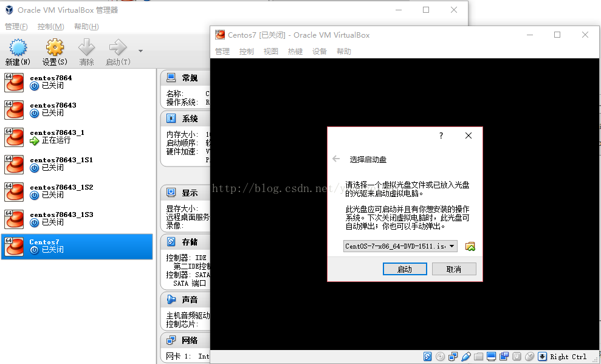
Task: Click the 显示 (Display) section icon
Action: point(171,193)
